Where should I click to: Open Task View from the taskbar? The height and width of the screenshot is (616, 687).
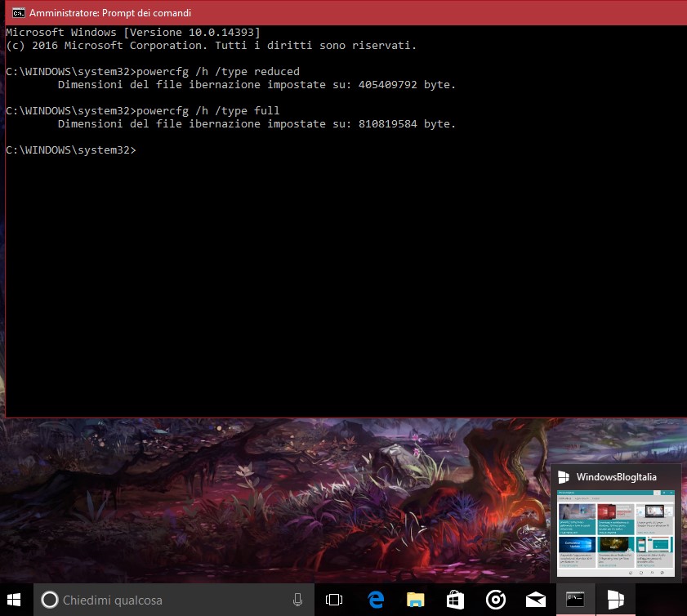[334, 600]
